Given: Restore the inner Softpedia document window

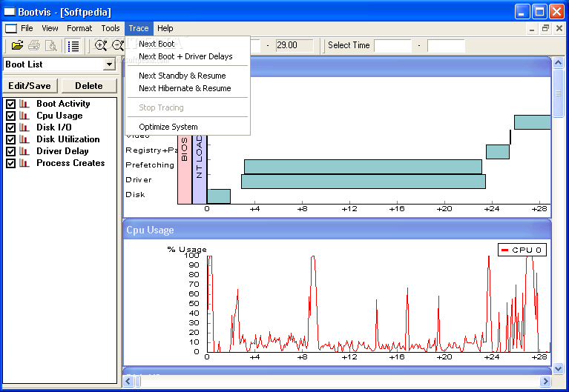Looking at the screenshot, I should pyautogui.click(x=545, y=28).
